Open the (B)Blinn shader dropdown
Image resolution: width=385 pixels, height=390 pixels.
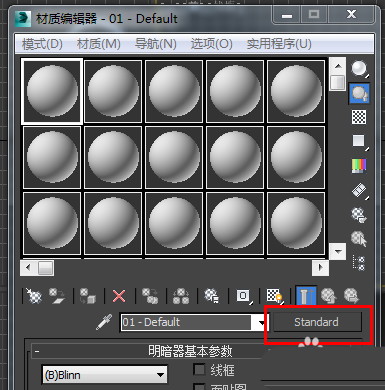pos(105,375)
